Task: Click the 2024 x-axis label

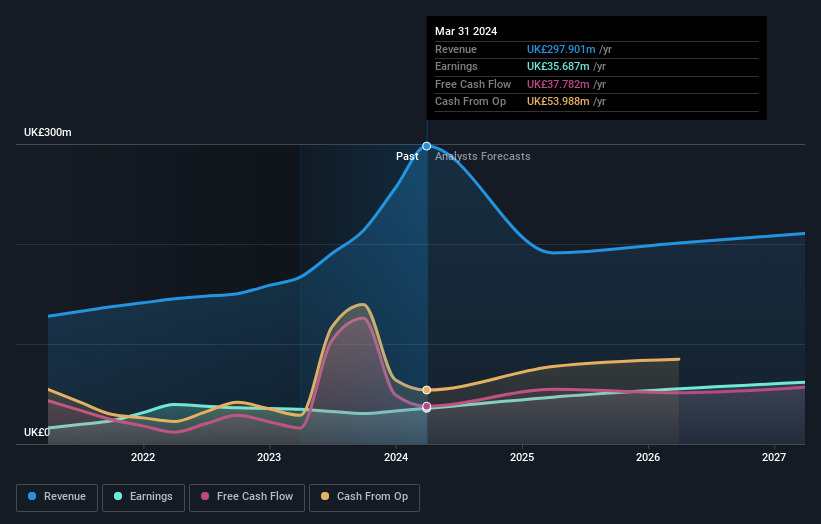Action: click(396, 458)
